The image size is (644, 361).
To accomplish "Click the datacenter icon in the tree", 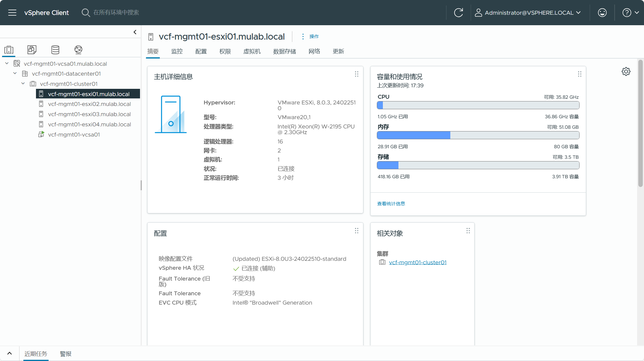I will coord(25,74).
